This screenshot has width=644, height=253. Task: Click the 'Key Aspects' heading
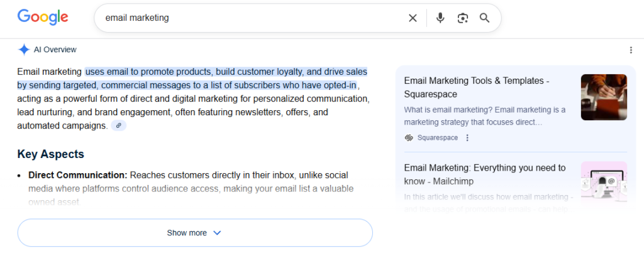click(51, 154)
